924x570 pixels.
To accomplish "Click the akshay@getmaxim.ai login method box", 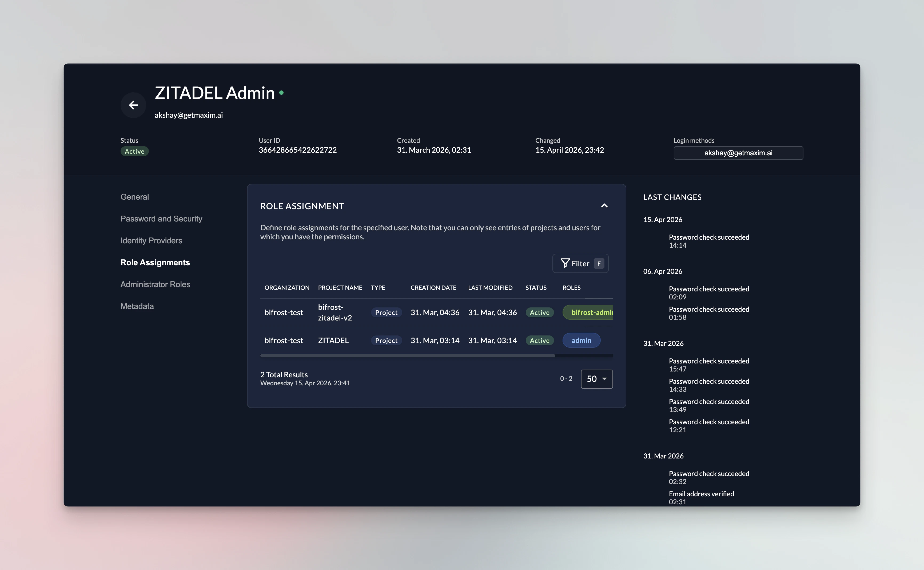I will 738,153.
